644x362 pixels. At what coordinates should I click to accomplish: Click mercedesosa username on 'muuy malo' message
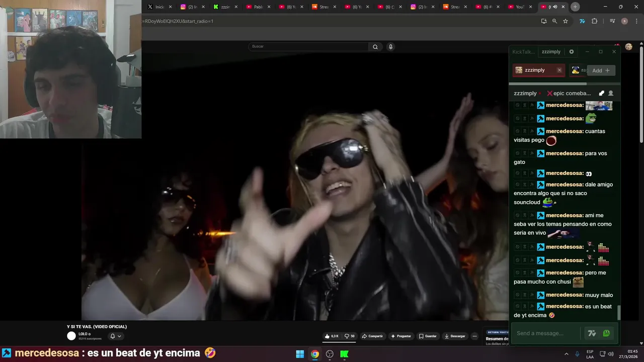click(565, 295)
